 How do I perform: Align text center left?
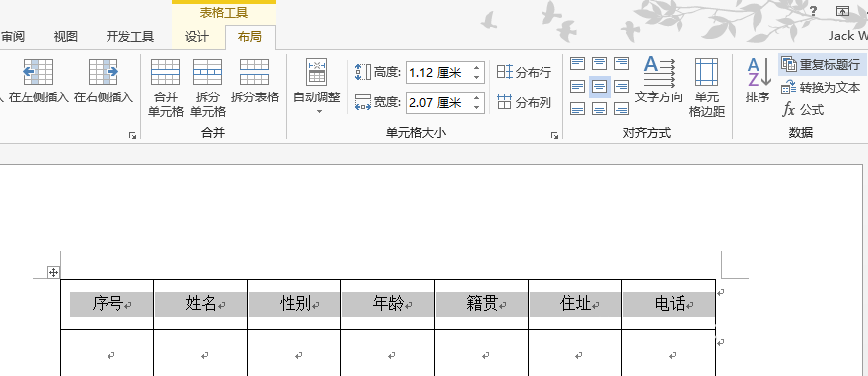578,87
